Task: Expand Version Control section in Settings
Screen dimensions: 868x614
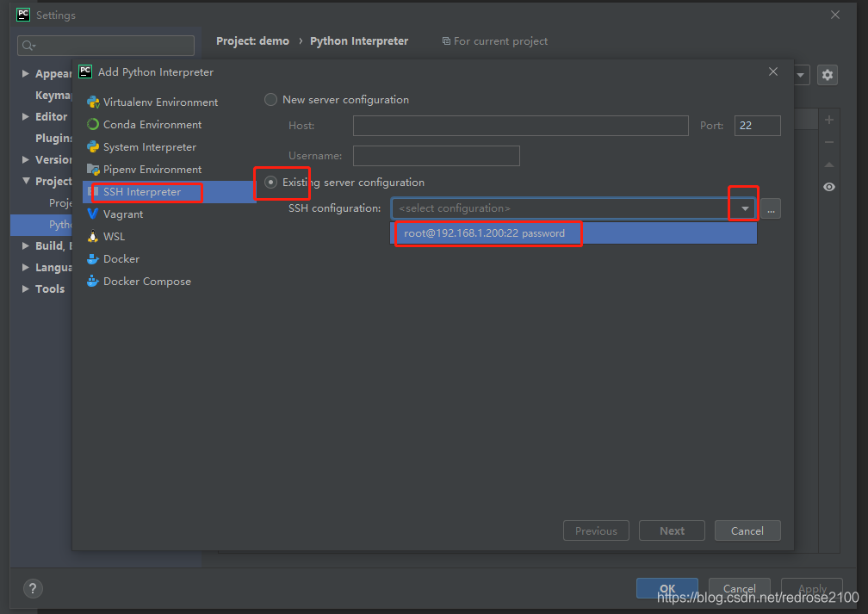Action: [x=26, y=159]
